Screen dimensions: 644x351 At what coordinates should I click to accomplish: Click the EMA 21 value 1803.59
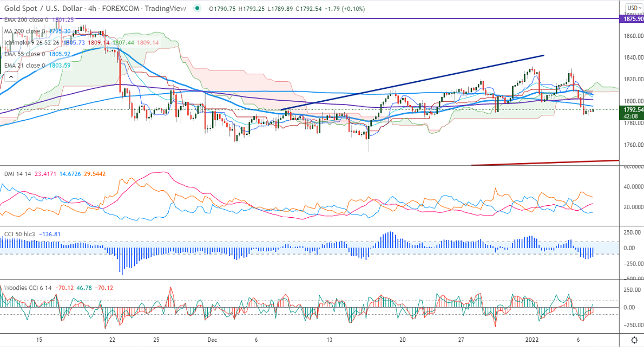click(x=60, y=66)
